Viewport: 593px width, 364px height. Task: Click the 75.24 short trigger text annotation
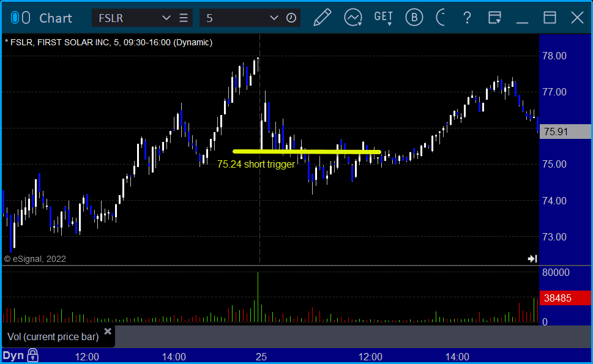[256, 165]
